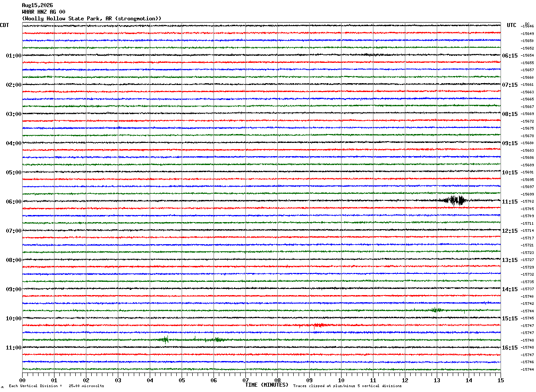Click the green trace burst near minute 13
The image size is (536, 392).
(x=437, y=310)
